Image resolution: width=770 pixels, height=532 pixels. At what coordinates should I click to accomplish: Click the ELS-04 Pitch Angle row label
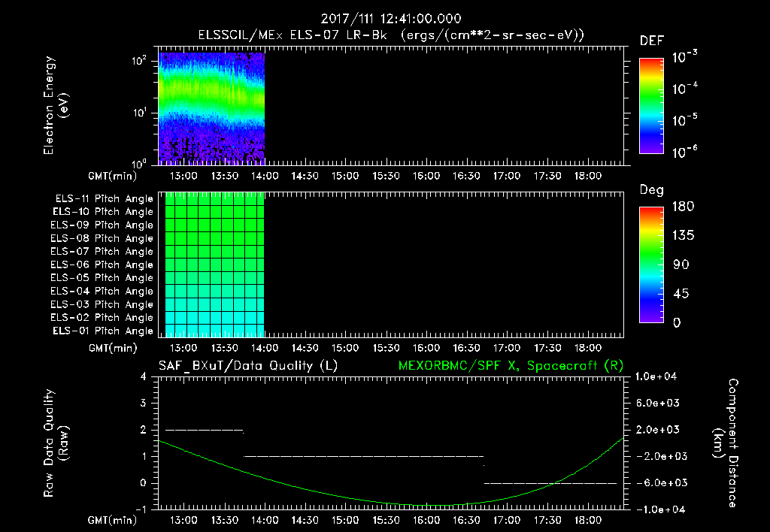(102, 291)
